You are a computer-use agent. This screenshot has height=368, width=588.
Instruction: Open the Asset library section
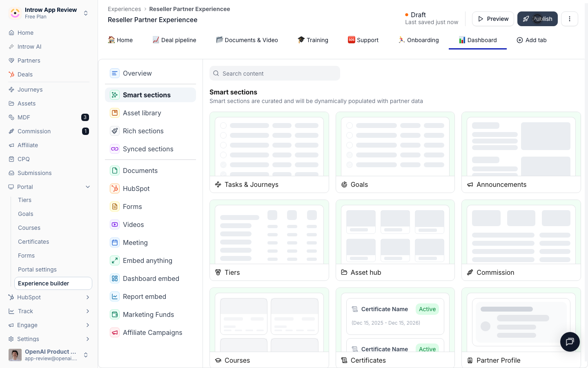click(150, 113)
